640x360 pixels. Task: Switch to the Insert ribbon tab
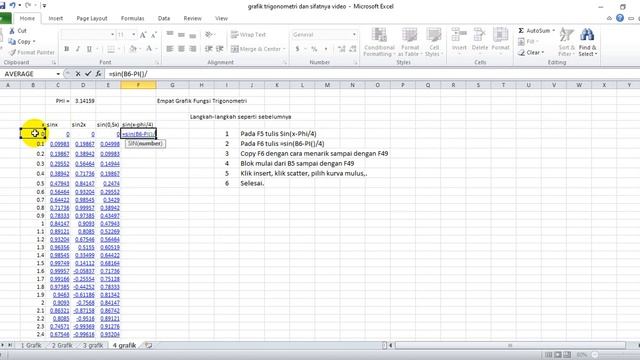(x=56, y=18)
